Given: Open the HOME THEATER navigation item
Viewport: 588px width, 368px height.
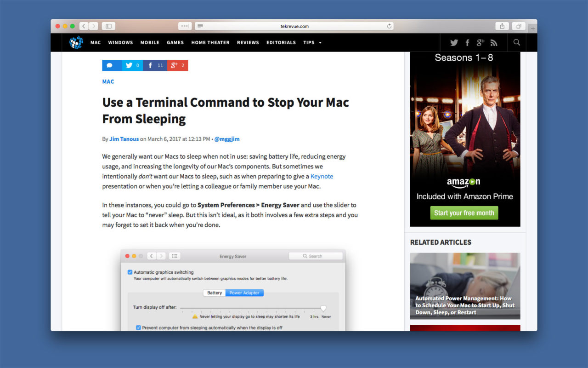Looking at the screenshot, I should pyautogui.click(x=210, y=42).
